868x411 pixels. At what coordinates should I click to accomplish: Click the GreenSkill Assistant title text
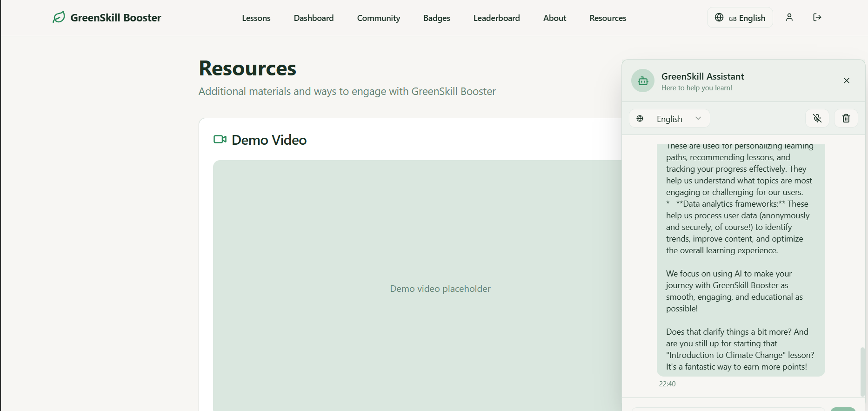[x=702, y=76]
